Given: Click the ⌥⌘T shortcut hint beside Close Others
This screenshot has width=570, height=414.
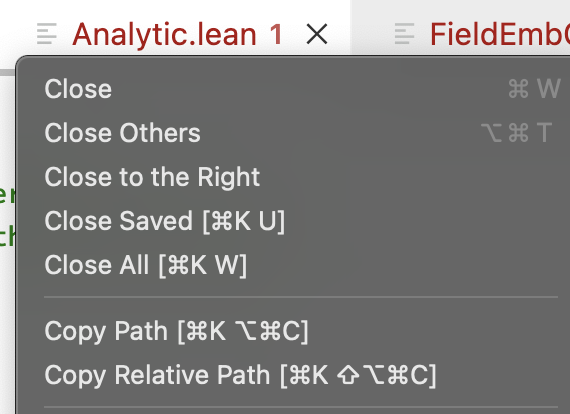Looking at the screenshot, I should [x=517, y=133].
